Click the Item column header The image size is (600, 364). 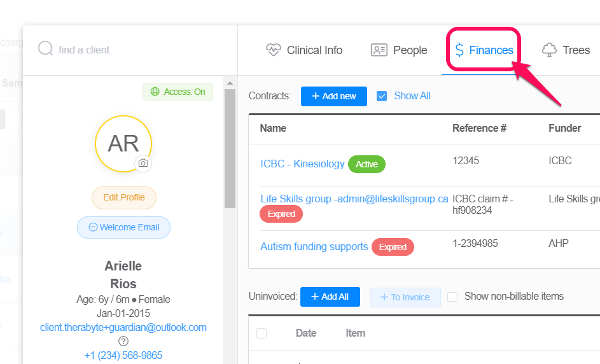[x=356, y=333]
